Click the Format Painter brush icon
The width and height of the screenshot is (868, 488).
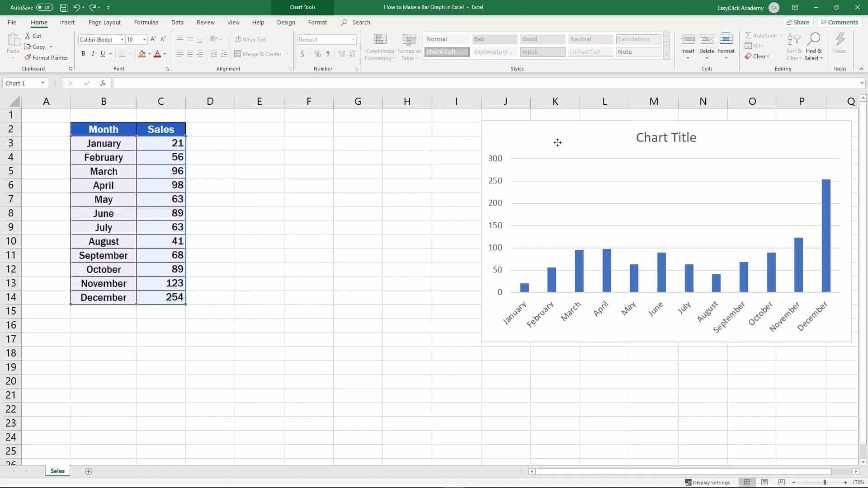pyautogui.click(x=28, y=57)
